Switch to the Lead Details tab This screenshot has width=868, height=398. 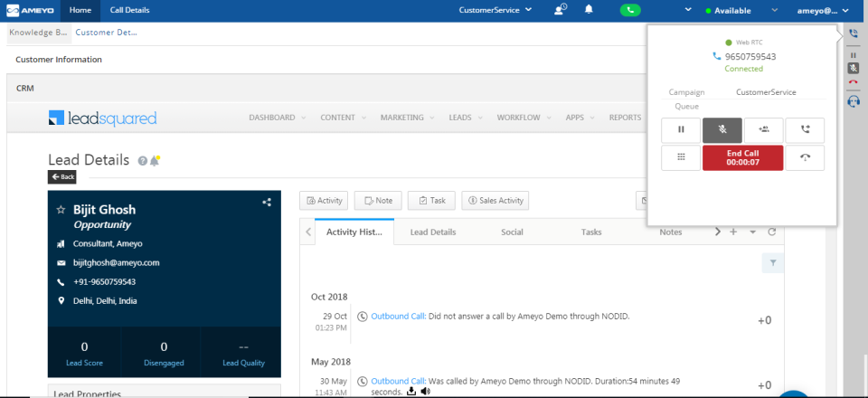pos(433,232)
